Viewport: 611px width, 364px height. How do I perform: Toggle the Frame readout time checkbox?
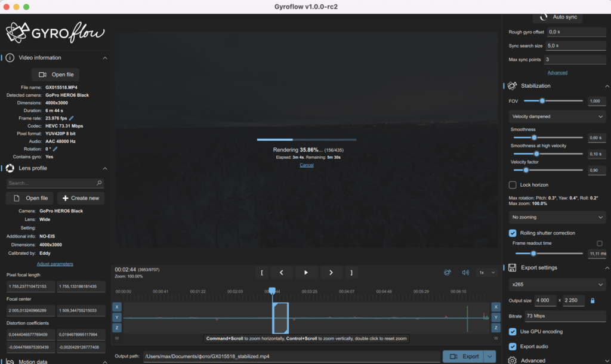pyautogui.click(x=599, y=243)
